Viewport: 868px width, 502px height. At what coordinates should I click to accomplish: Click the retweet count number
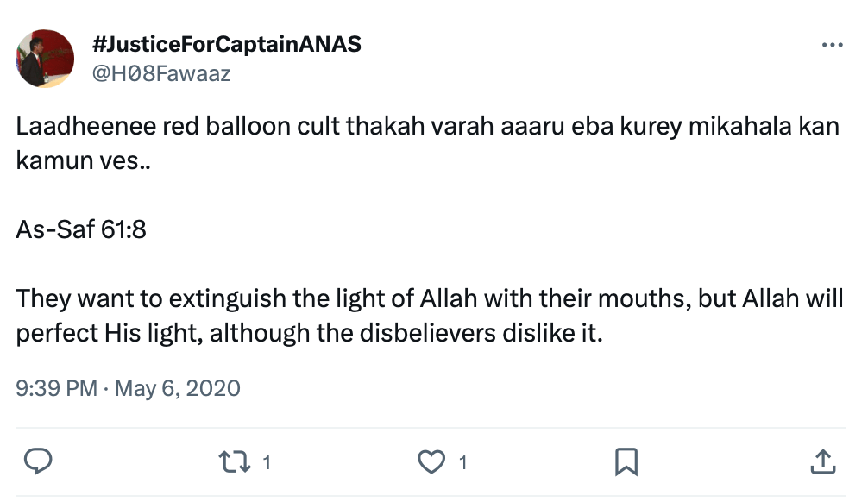267,463
